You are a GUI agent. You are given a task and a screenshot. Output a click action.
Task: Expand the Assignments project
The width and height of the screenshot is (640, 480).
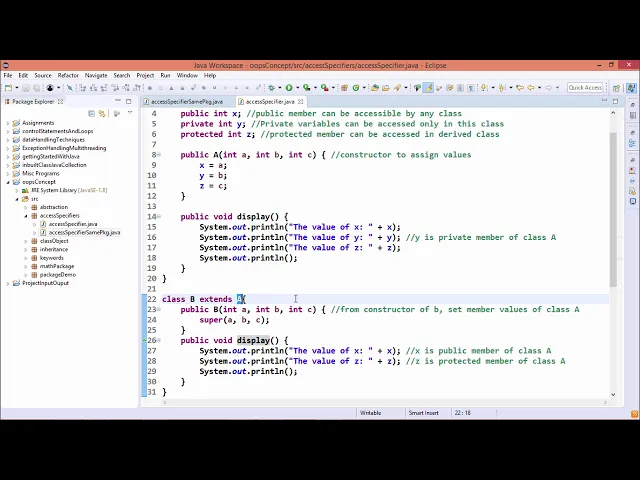click(x=8, y=123)
